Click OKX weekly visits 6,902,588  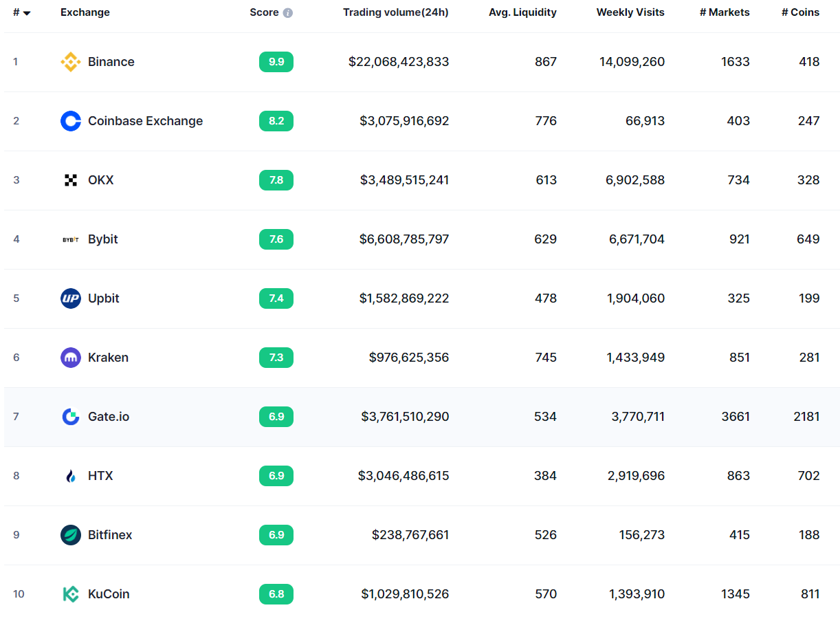pos(635,180)
